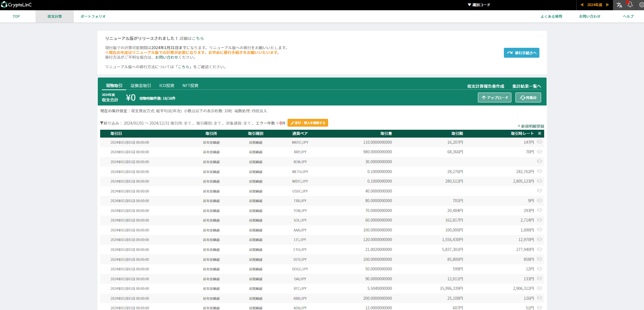The height and width of the screenshot is (310, 644).
Task: Click the 取引時レート column header
Action: [x=522, y=133]
